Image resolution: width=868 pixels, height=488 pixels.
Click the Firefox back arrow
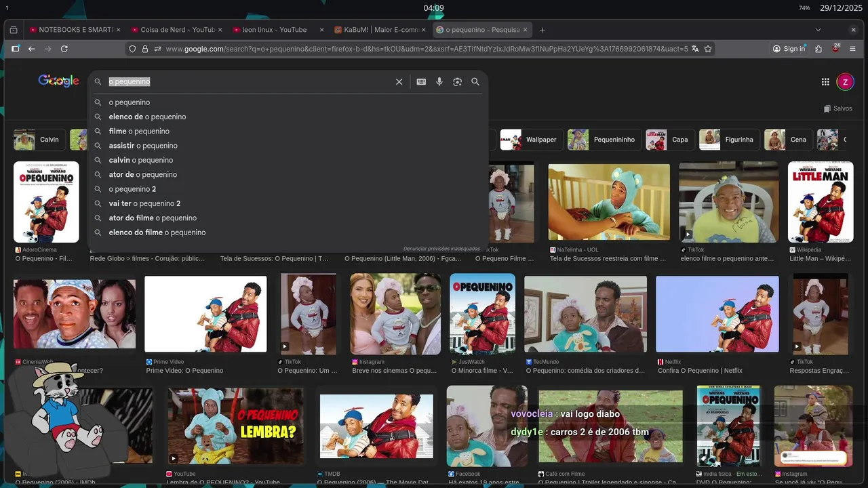31,49
